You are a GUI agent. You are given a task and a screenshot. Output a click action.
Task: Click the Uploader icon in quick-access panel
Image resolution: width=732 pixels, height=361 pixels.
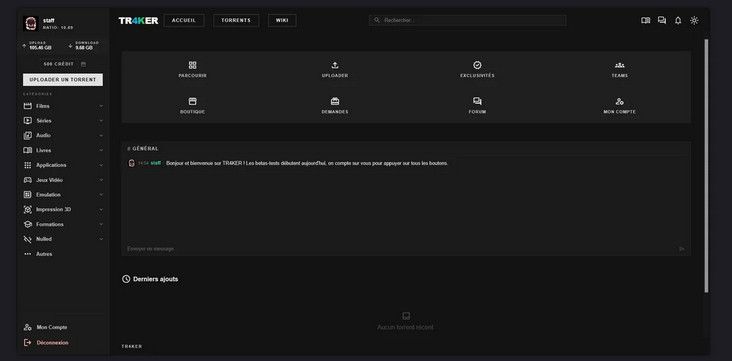(335, 65)
